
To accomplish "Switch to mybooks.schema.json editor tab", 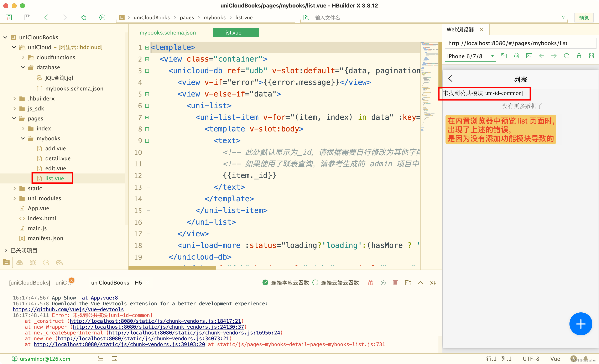I will click(168, 33).
